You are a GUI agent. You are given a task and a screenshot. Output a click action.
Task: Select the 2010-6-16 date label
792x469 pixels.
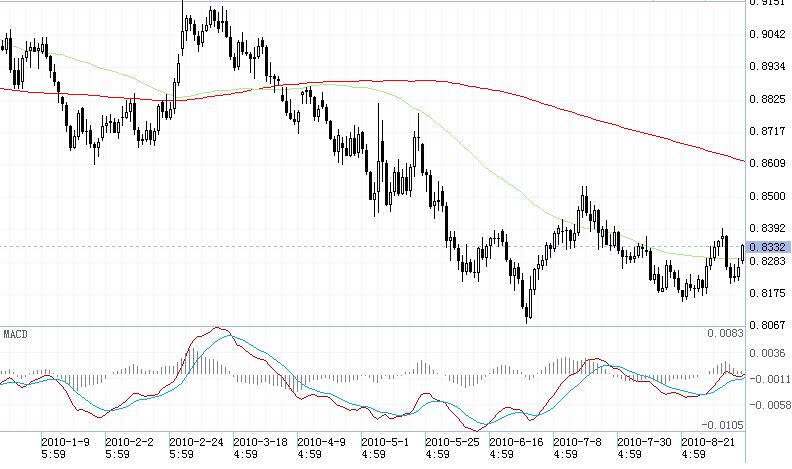pyautogui.click(x=516, y=442)
